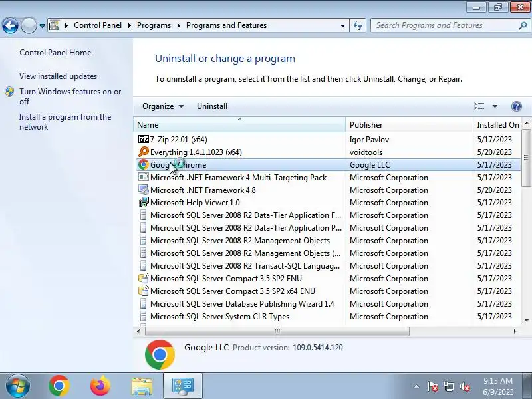Sort by the Installed On column header

pyautogui.click(x=497, y=125)
